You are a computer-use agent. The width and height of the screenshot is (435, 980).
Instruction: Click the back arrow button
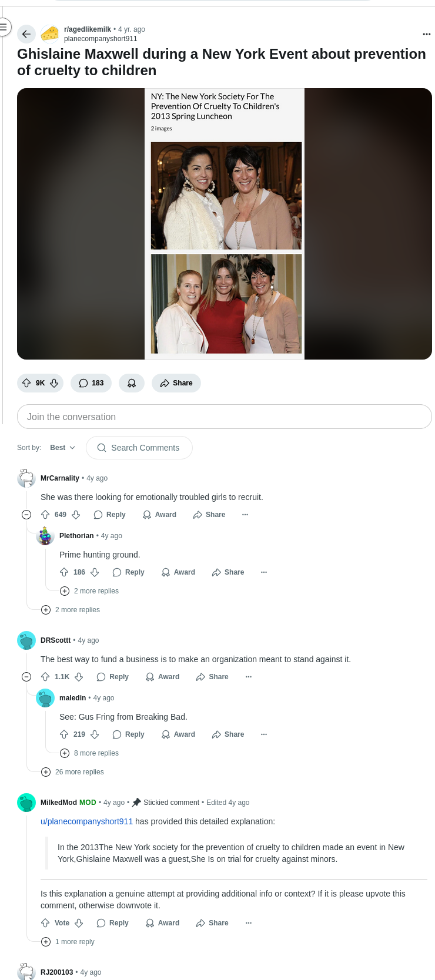click(26, 34)
